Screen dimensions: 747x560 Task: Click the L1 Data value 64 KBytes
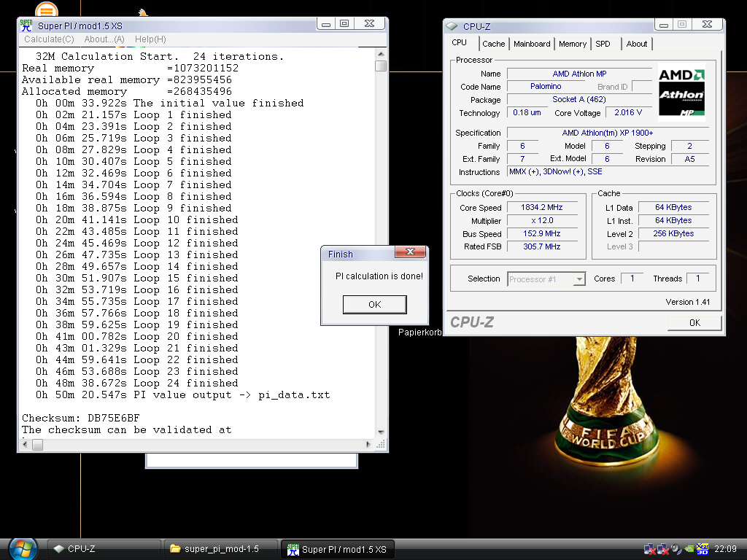673,207
